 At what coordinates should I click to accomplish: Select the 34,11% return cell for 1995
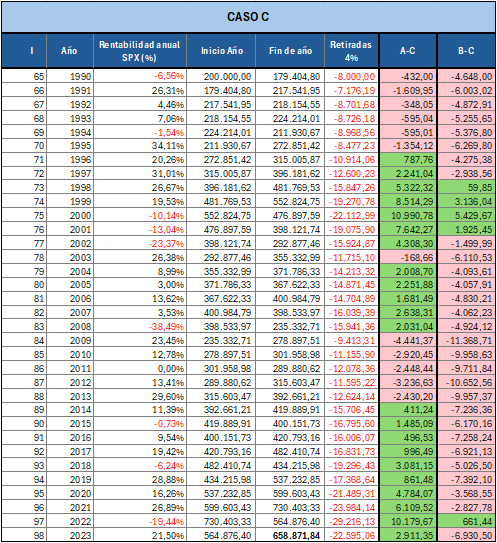pyautogui.click(x=140, y=146)
